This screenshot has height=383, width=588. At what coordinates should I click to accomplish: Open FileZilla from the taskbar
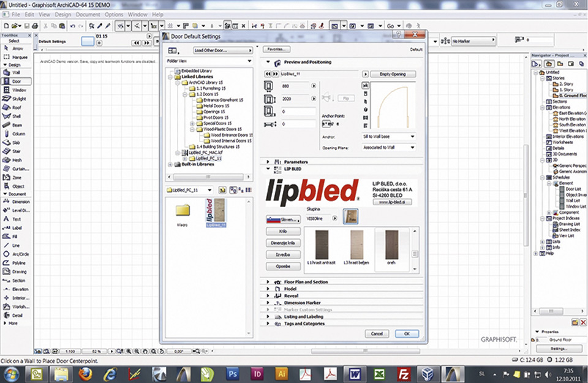pyautogui.click(x=404, y=374)
